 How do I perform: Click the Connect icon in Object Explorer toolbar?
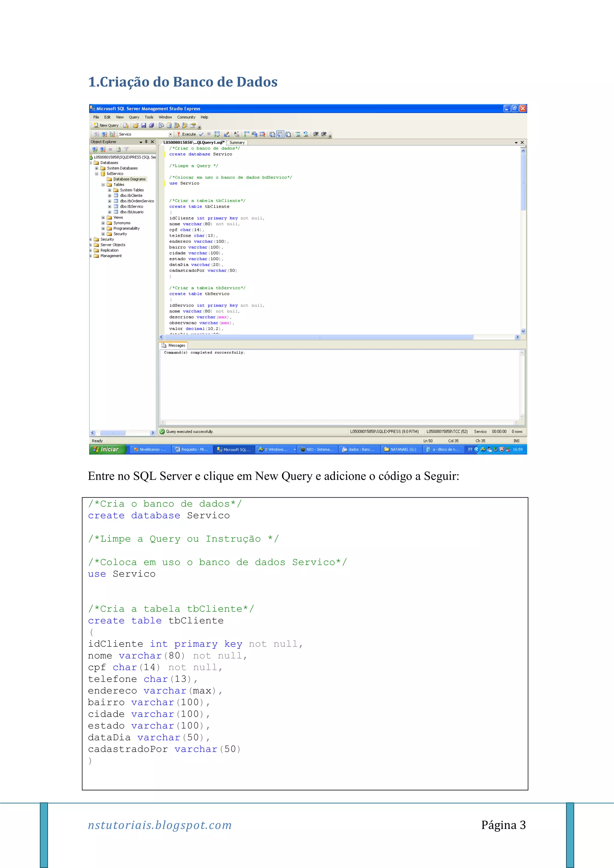pos(95,149)
